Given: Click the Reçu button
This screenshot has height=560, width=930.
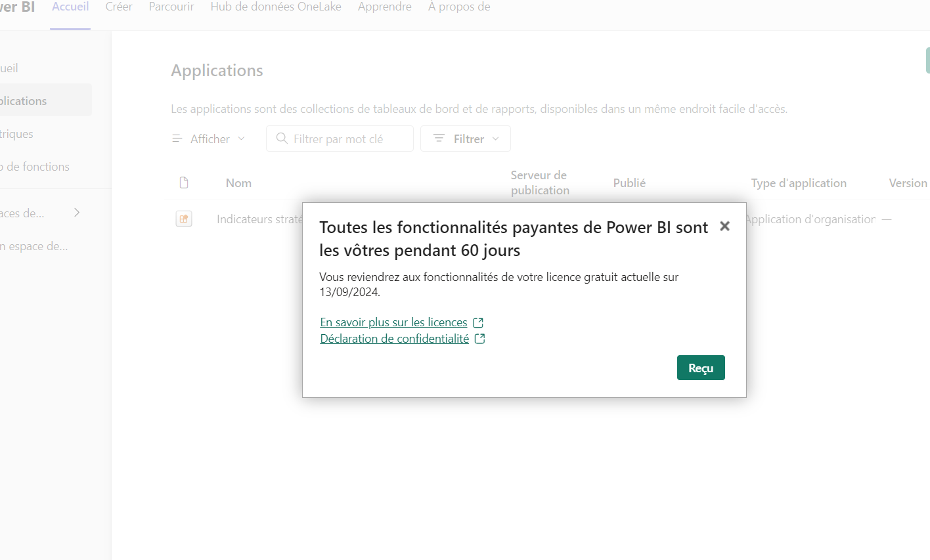Looking at the screenshot, I should tap(701, 368).
